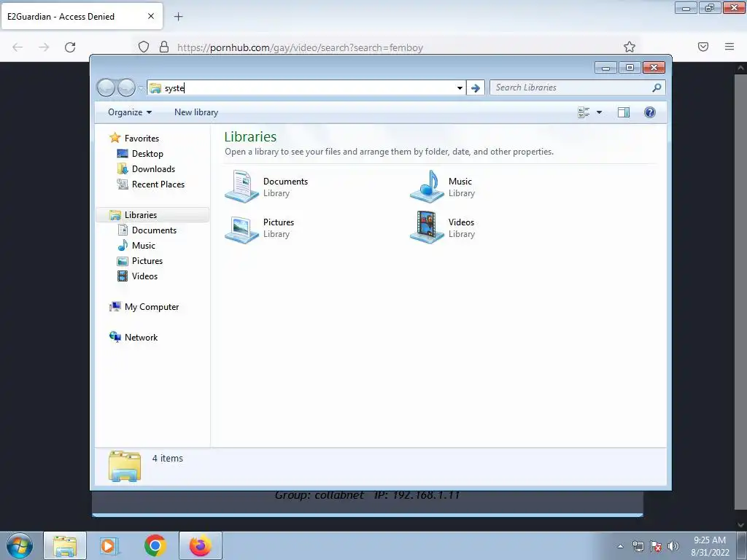The height and width of the screenshot is (560, 747).
Task: Click the change view icon
Action: tap(584, 112)
